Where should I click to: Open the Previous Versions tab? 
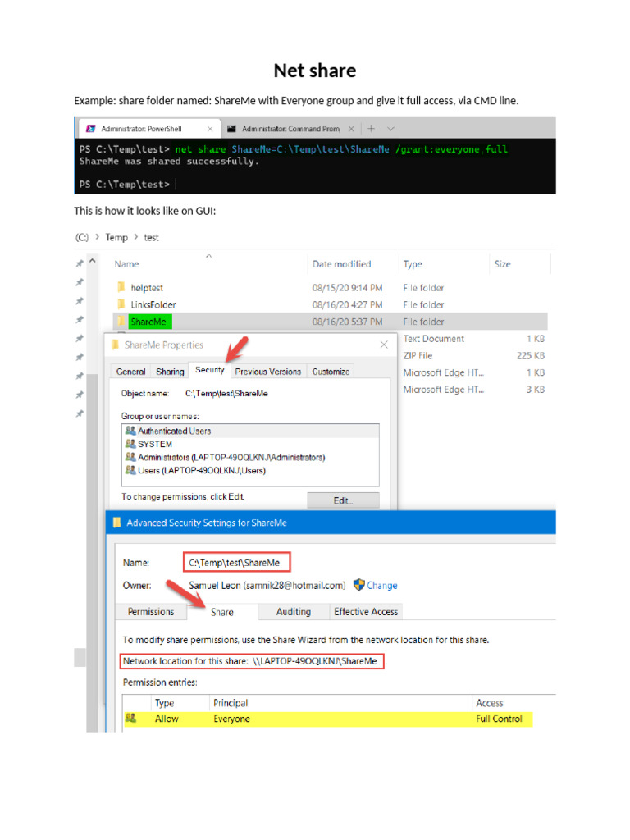point(268,372)
